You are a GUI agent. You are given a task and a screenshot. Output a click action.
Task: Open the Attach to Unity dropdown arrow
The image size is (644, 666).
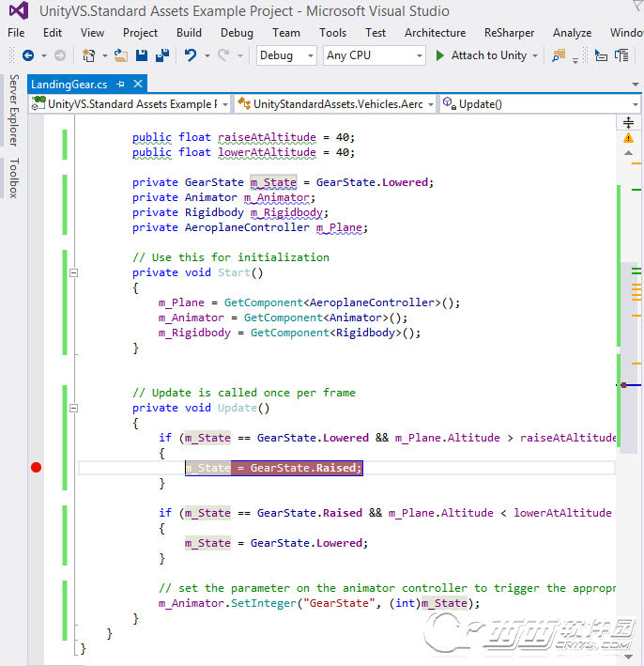tap(535, 55)
